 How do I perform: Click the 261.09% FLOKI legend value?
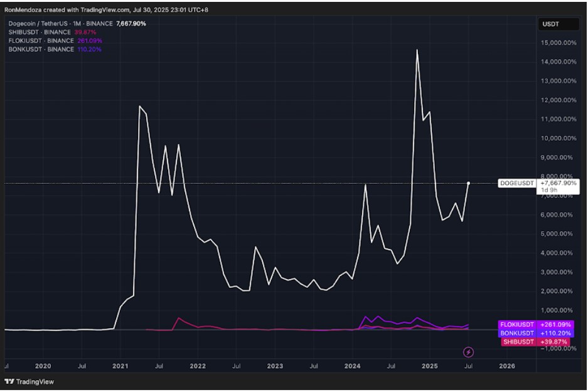90,41
